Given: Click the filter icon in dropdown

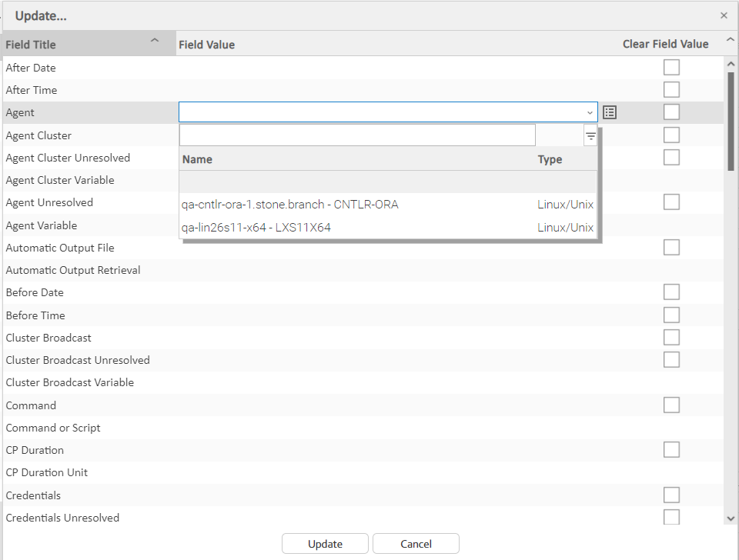Looking at the screenshot, I should (590, 136).
